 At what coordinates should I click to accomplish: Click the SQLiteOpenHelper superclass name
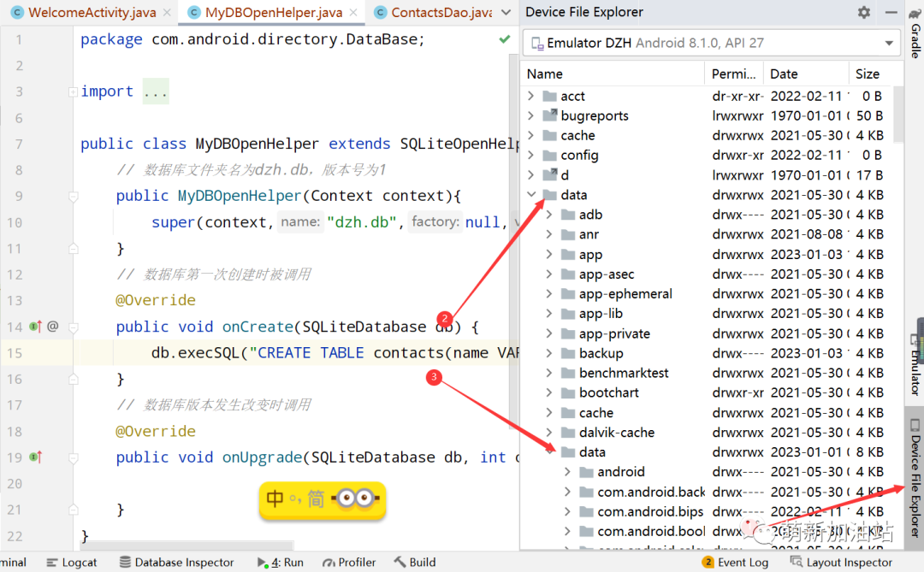pos(459,144)
